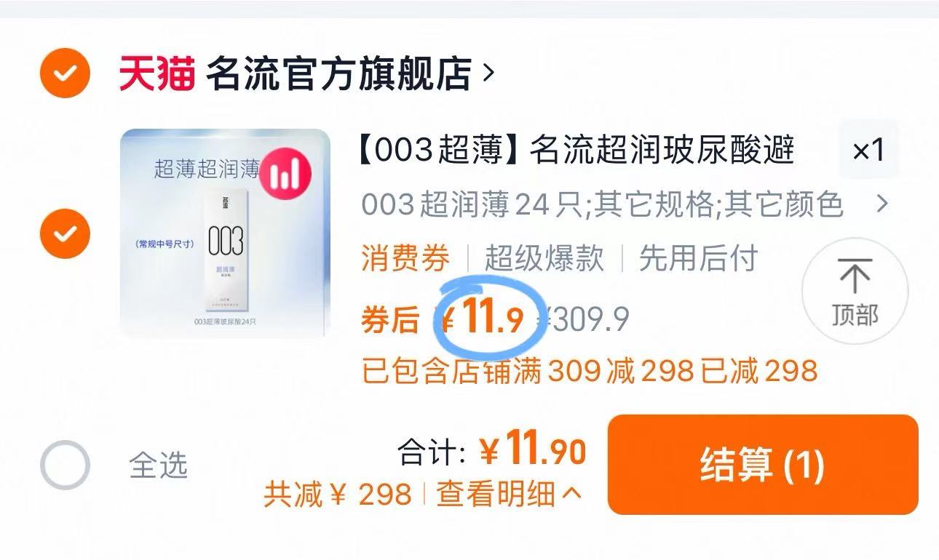Open the 003 product thumbnail image

coord(225,233)
